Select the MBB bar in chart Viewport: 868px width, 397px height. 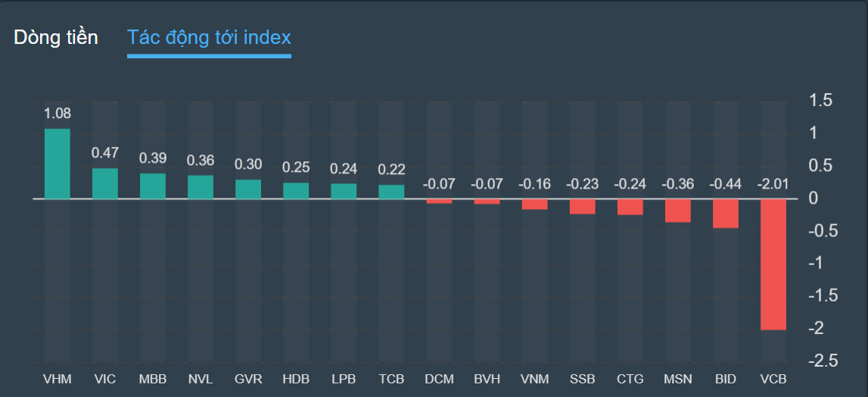click(x=153, y=186)
